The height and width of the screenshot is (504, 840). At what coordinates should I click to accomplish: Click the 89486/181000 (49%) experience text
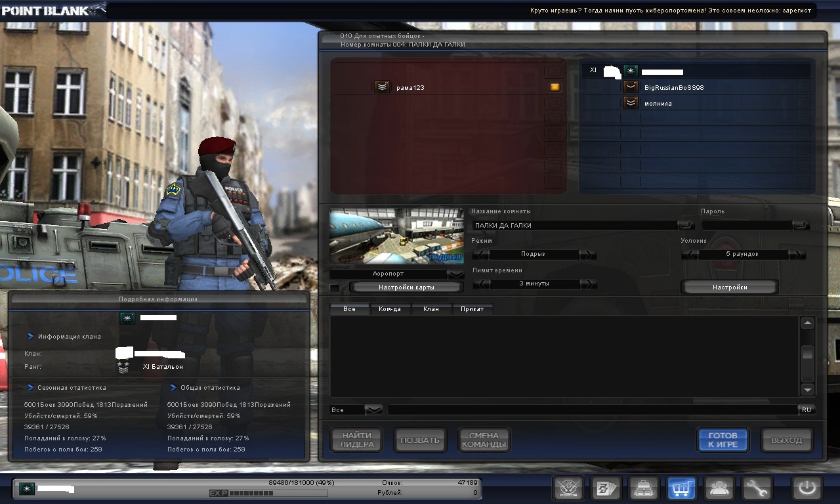coord(301,482)
